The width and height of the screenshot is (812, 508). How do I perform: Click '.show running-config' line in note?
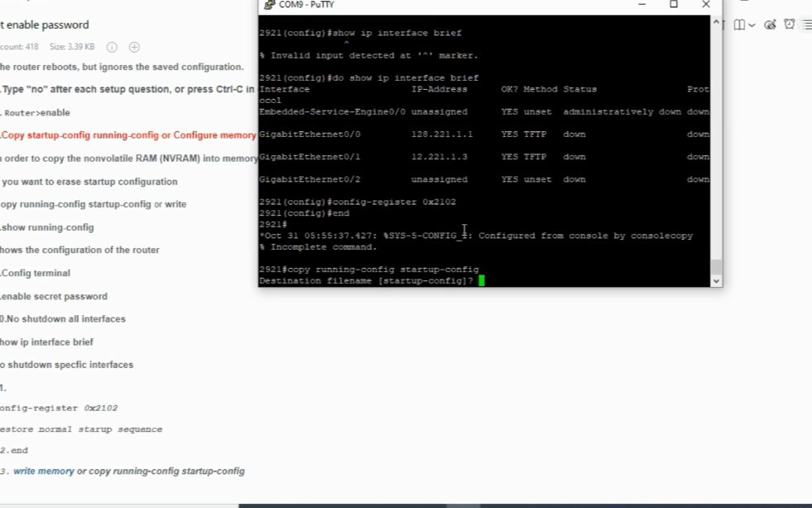[47, 228]
